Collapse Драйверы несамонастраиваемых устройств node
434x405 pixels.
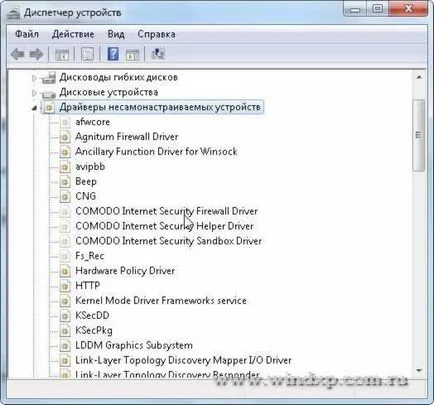click(x=34, y=107)
